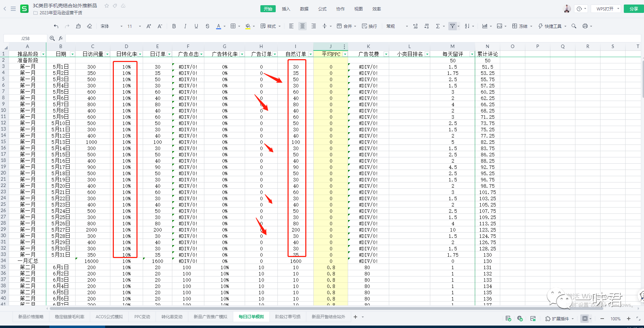
Task: Open the 快捷工具 quick tools menu
Action: tap(552, 26)
